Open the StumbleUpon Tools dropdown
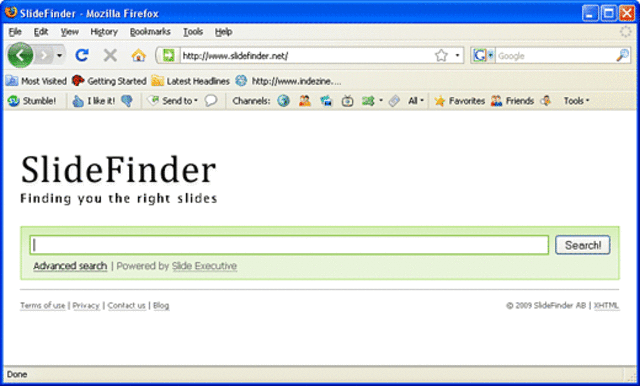This screenshot has height=386, width=640. (x=576, y=101)
